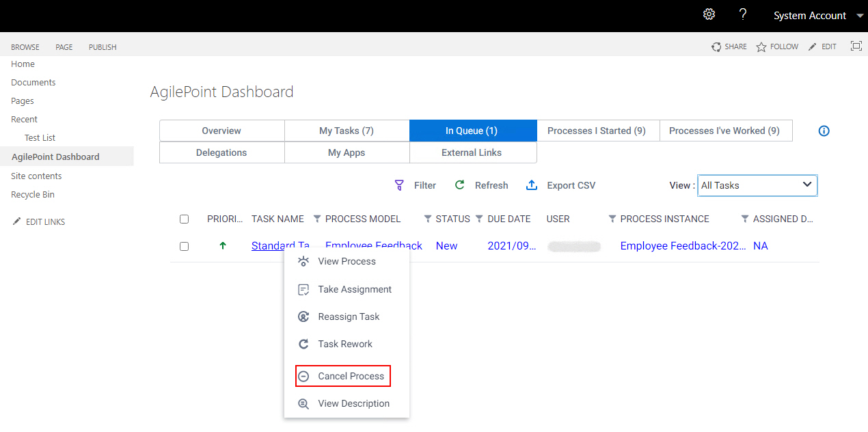Click the NA assigned date cell
Image resolution: width=868 pixels, height=432 pixels.
761,245
